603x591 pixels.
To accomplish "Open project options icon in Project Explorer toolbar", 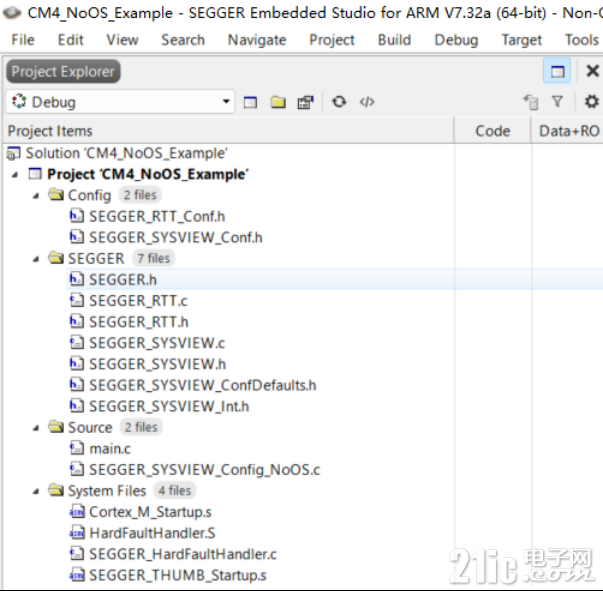I will [306, 102].
